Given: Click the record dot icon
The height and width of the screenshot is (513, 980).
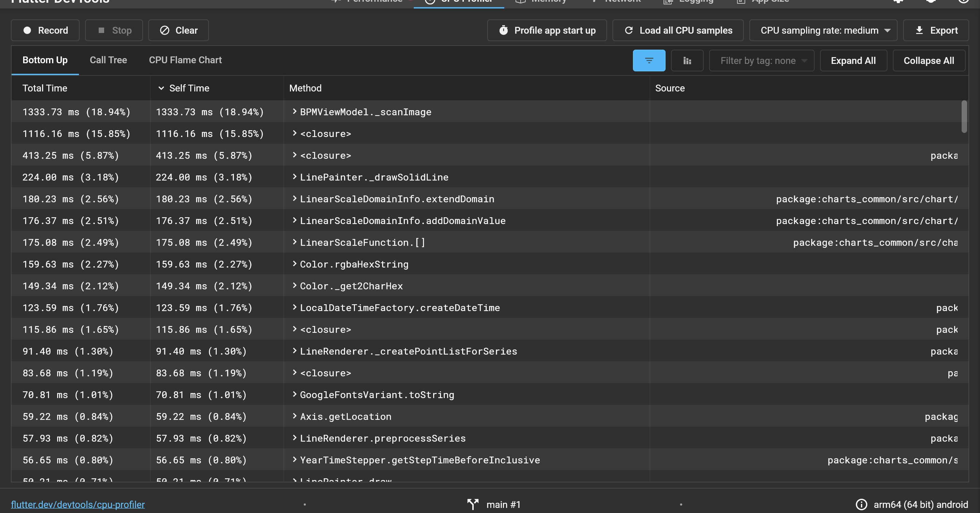Looking at the screenshot, I should click(27, 30).
